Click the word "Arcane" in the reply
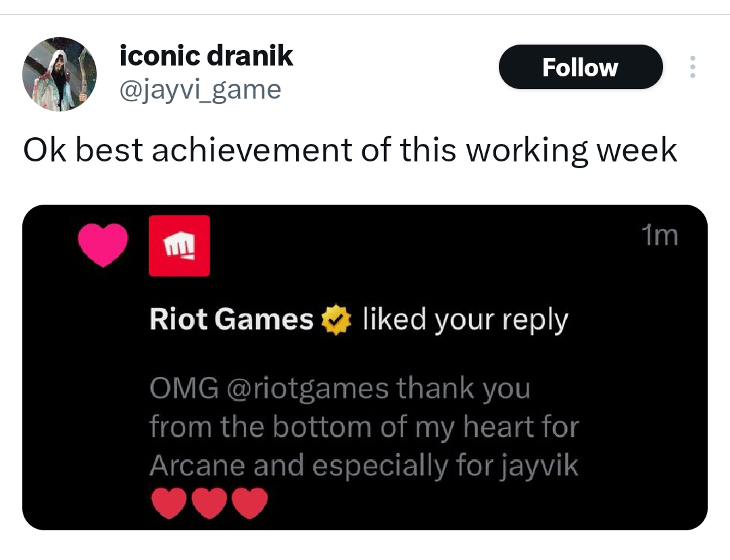 click(x=192, y=466)
